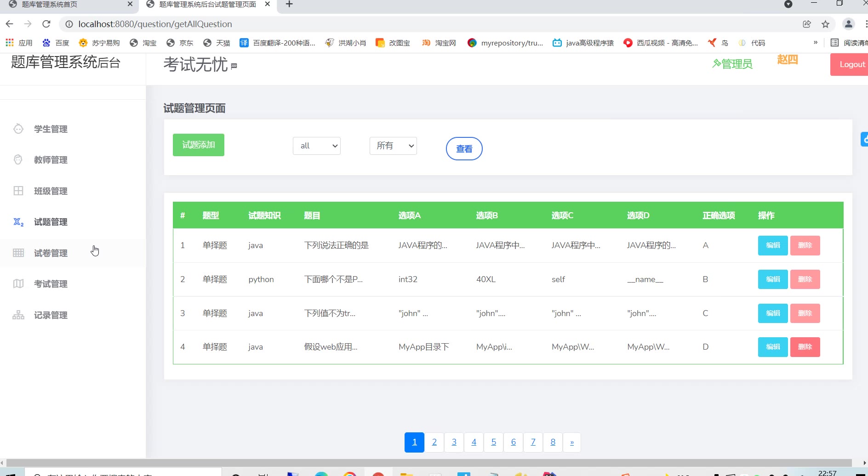This screenshot has height=476, width=868.
Task: Click the record management hierarchy icon
Action: 18,315
